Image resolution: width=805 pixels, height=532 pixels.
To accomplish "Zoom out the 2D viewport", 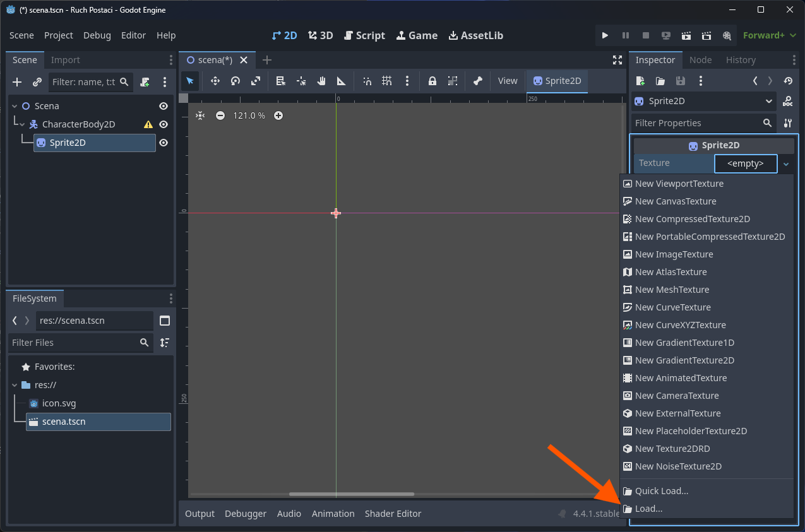I will point(220,115).
